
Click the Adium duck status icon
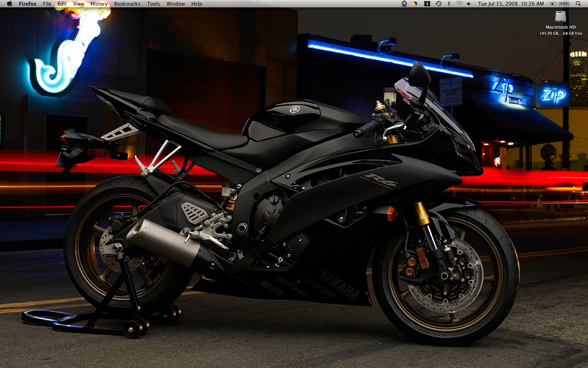(x=404, y=4)
